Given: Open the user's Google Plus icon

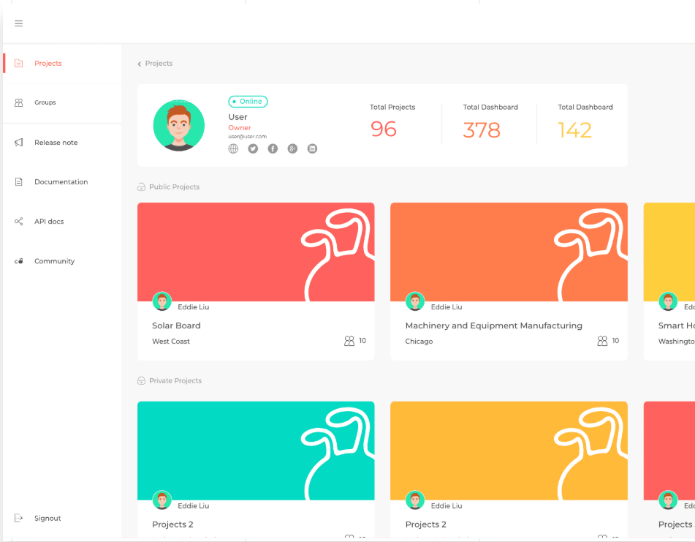Looking at the screenshot, I should [x=293, y=148].
